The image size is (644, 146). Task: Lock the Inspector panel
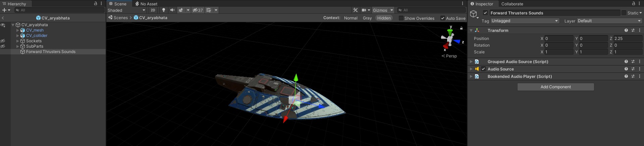634,3
